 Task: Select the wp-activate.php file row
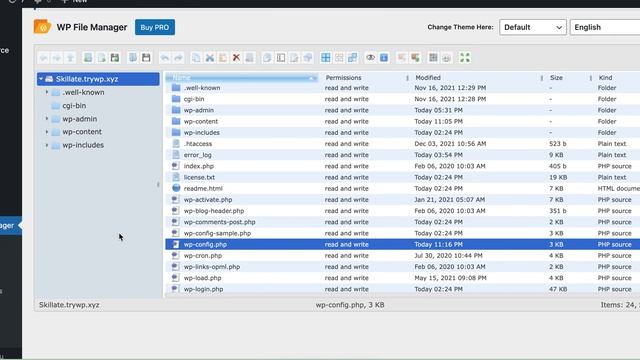coord(402,200)
